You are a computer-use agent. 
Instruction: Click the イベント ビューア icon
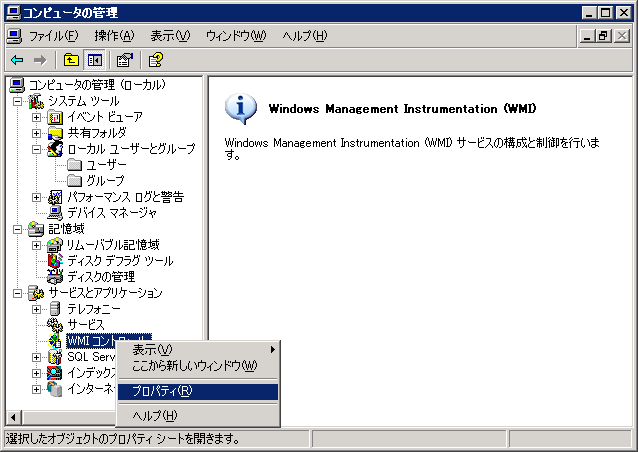pos(55,117)
